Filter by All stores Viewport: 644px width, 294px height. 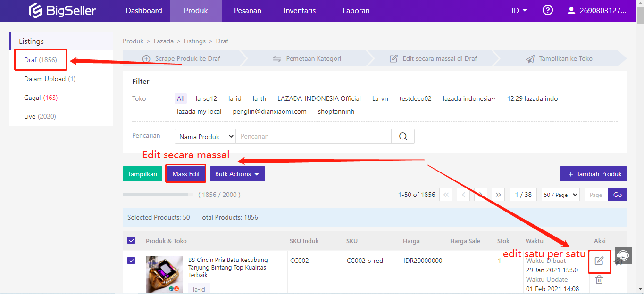(181, 98)
